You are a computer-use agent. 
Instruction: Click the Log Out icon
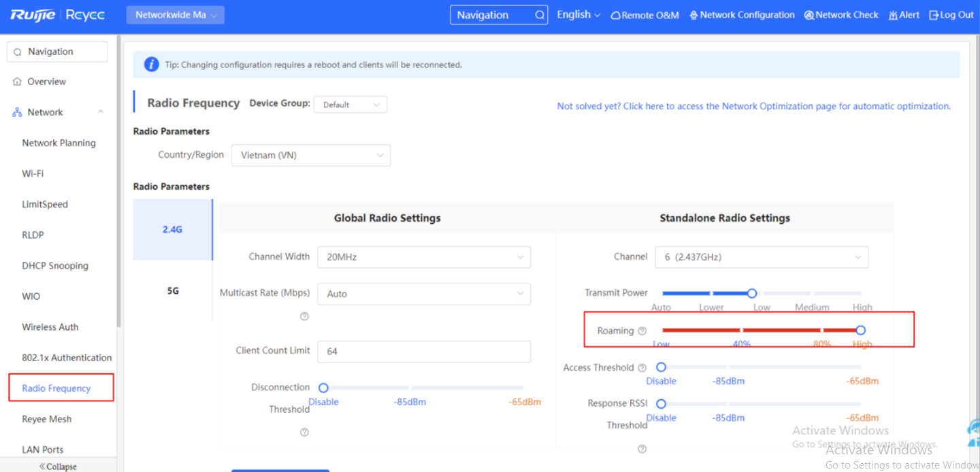934,15
